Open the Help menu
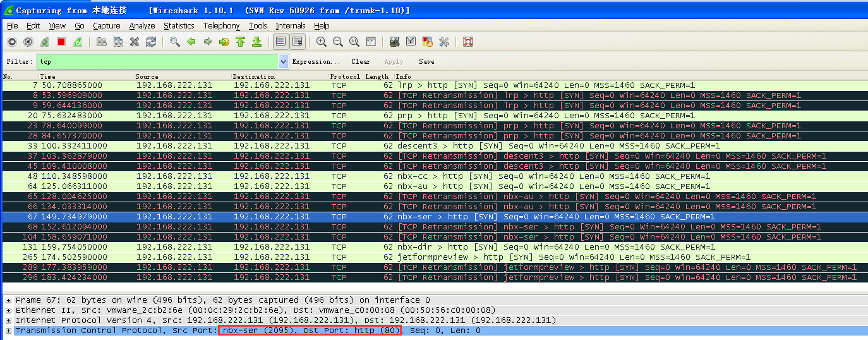 322,26
